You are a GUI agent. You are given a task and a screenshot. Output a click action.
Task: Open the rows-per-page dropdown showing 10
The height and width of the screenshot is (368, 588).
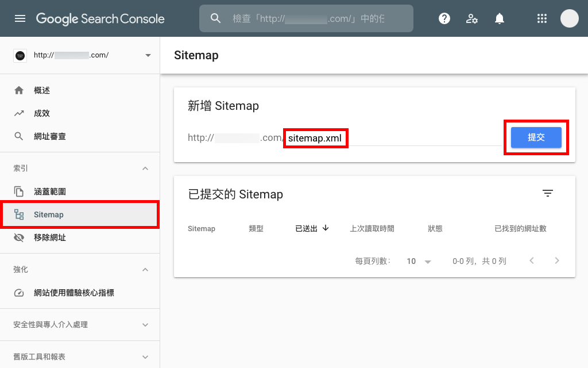[419, 262]
